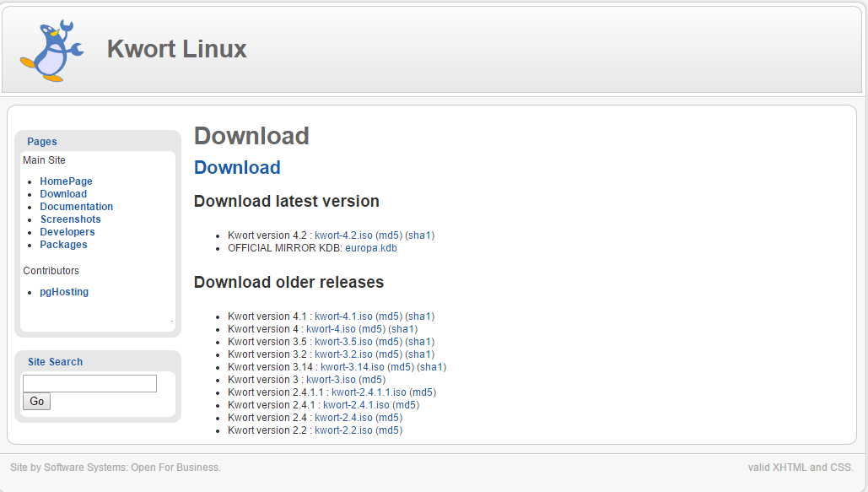Go to the Documentation page
This screenshot has height=492, width=868.
coord(76,207)
